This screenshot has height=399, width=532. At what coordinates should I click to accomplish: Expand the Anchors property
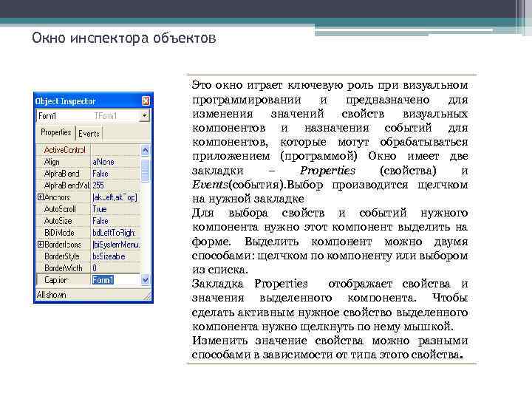[41, 197]
